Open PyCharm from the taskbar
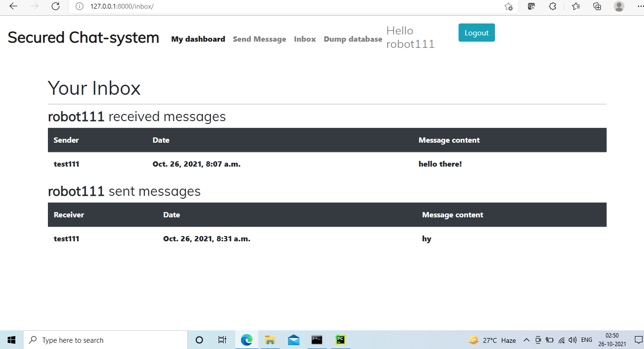Viewport: 644px width, 349px height. pos(341,340)
